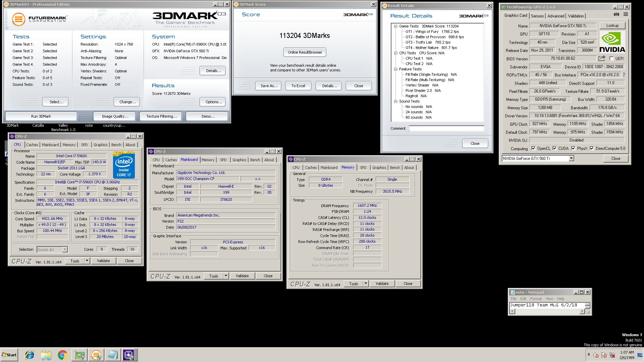Launch Google Chrome from the taskbar
The width and height of the screenshot is (644, 362).
click(62, 355)
